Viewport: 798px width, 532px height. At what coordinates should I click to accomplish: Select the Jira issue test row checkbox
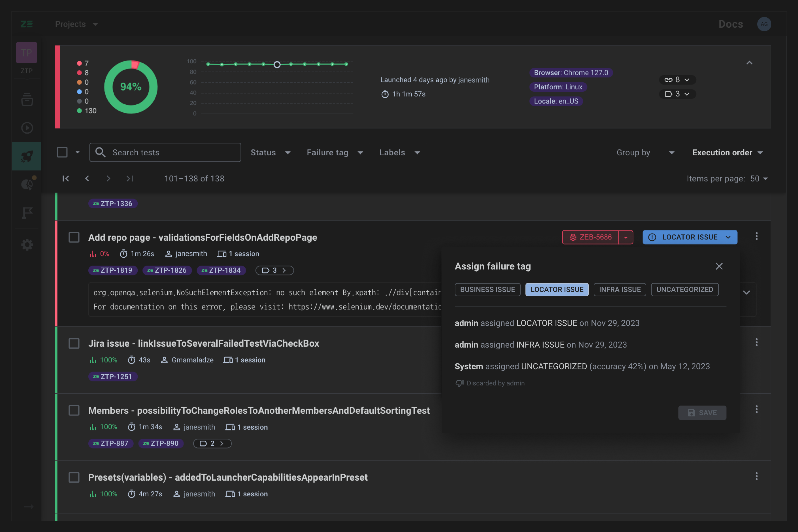click(x=74, y=343)
